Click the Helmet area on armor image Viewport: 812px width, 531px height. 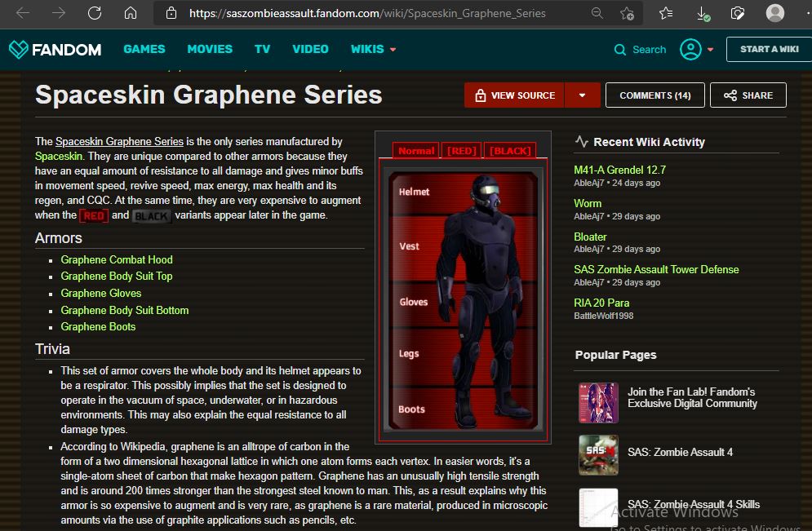(414, 192)
